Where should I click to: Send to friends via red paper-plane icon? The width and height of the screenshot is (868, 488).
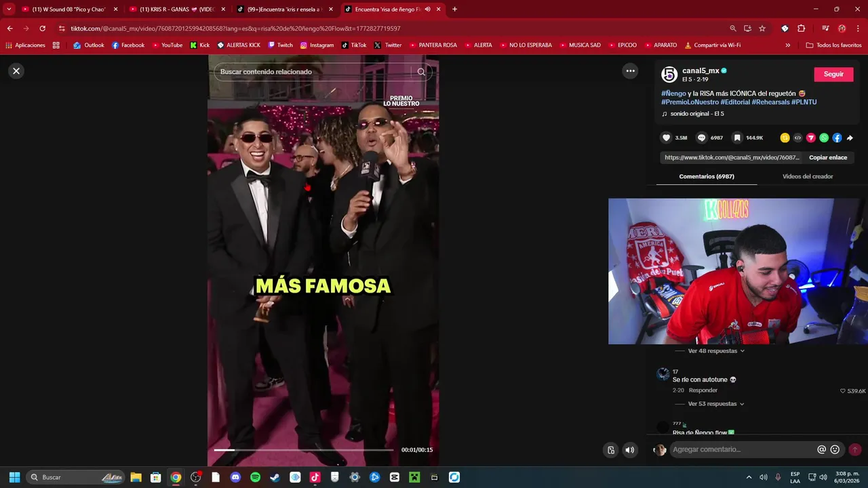(810, 138)
